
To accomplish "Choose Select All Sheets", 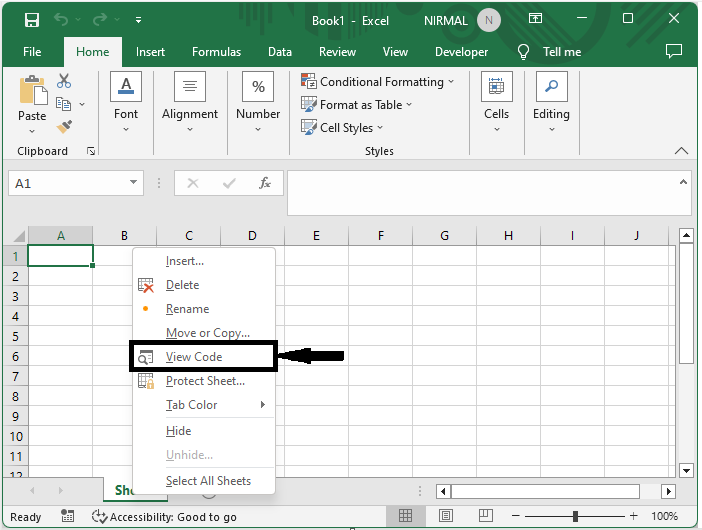I will [x=204, y=481].
